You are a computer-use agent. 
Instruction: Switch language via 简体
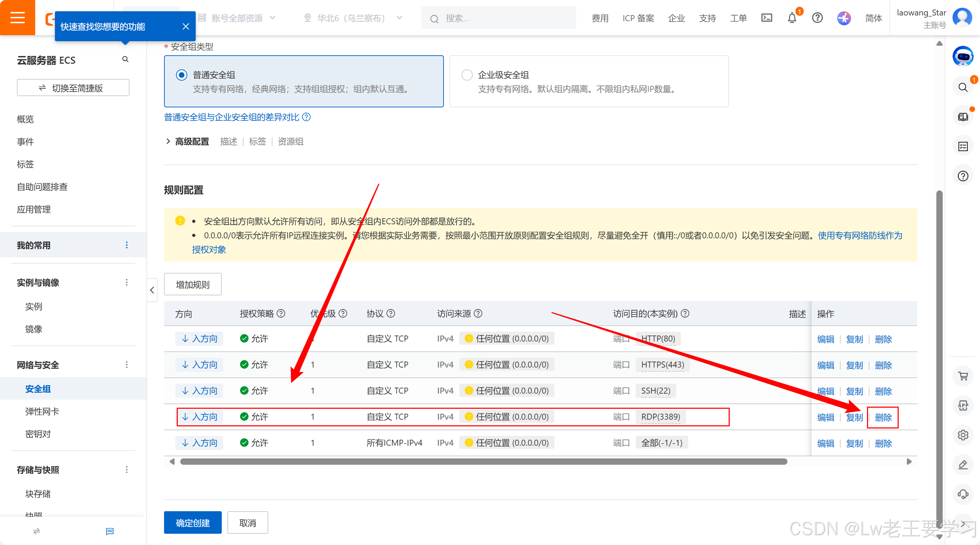[873, 18]
